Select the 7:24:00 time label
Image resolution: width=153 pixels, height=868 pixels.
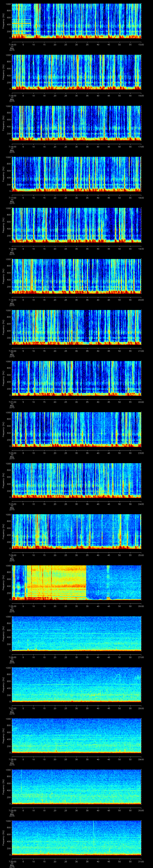pos(12,555)
